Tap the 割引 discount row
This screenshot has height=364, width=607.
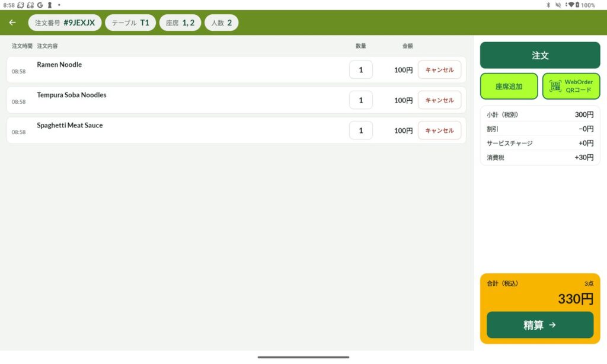[x=540, y=129]
